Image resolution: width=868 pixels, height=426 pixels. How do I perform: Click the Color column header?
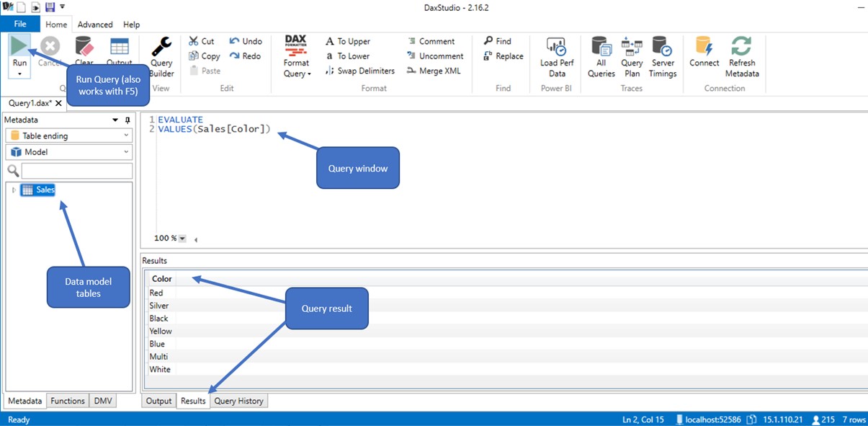pyautogui.click(x=162, y=279)
